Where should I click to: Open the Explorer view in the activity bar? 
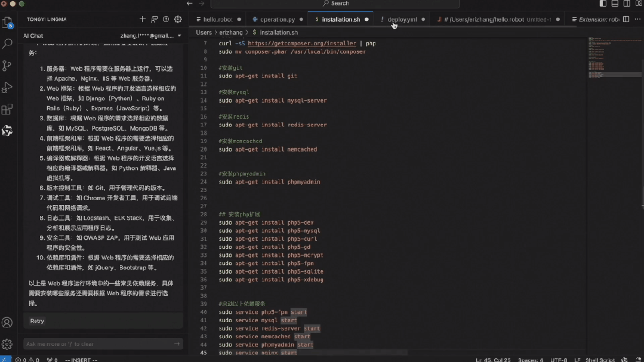pos(7,22)
